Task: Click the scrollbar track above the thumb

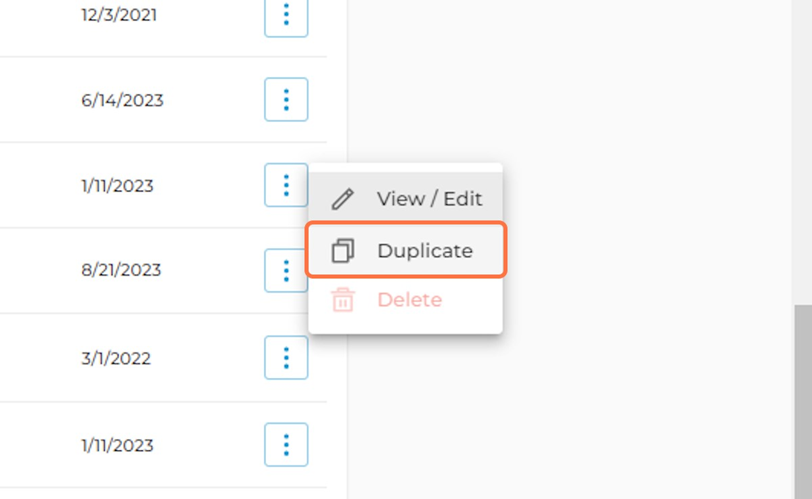Action: click(802, 152)
